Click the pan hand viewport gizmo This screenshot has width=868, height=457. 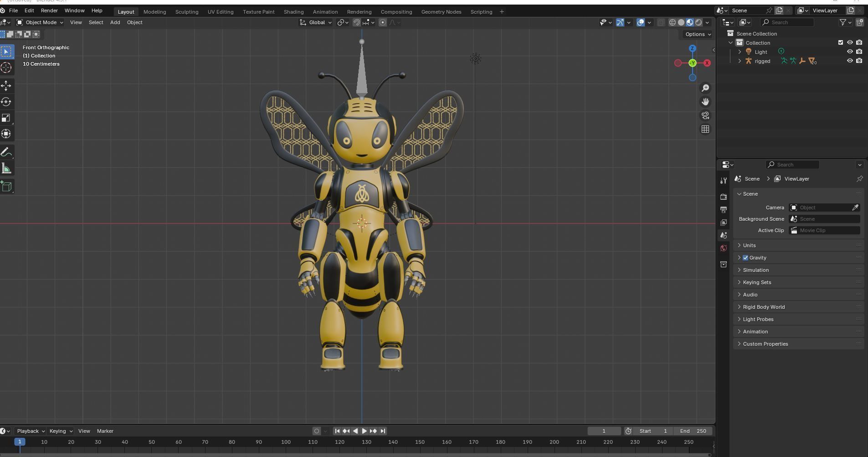[705, 102]
